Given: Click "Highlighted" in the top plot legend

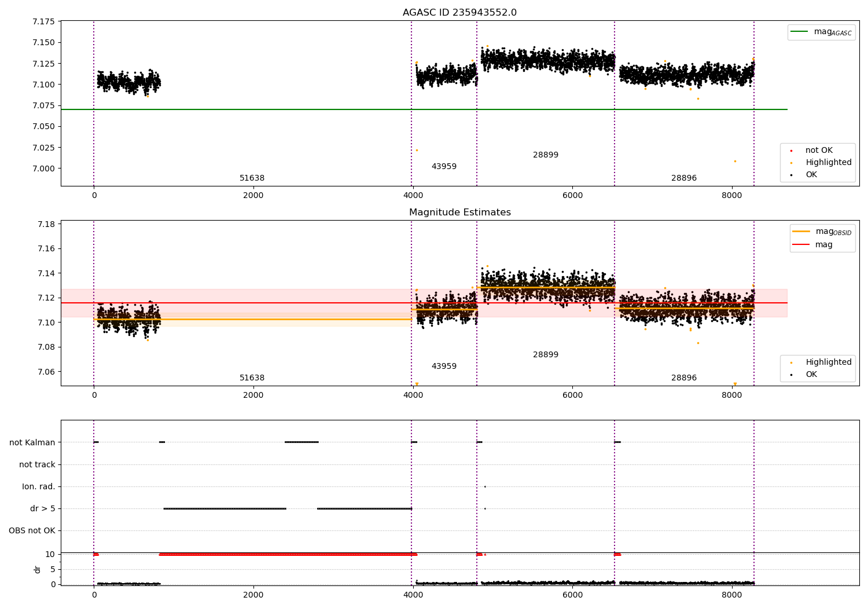Looking at the screenshot, I should tap(828, 163).
